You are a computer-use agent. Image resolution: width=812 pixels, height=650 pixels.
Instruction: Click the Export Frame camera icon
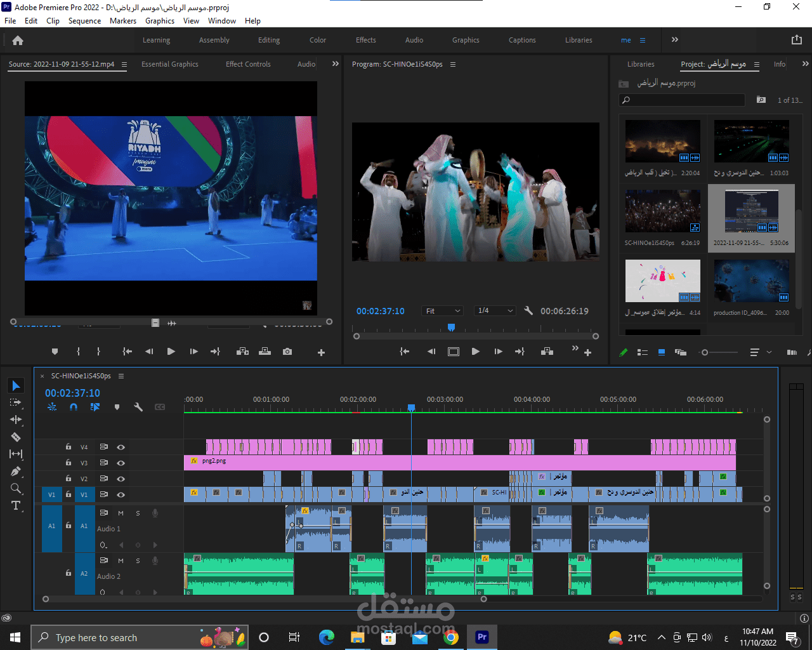(x=287, y=352)
